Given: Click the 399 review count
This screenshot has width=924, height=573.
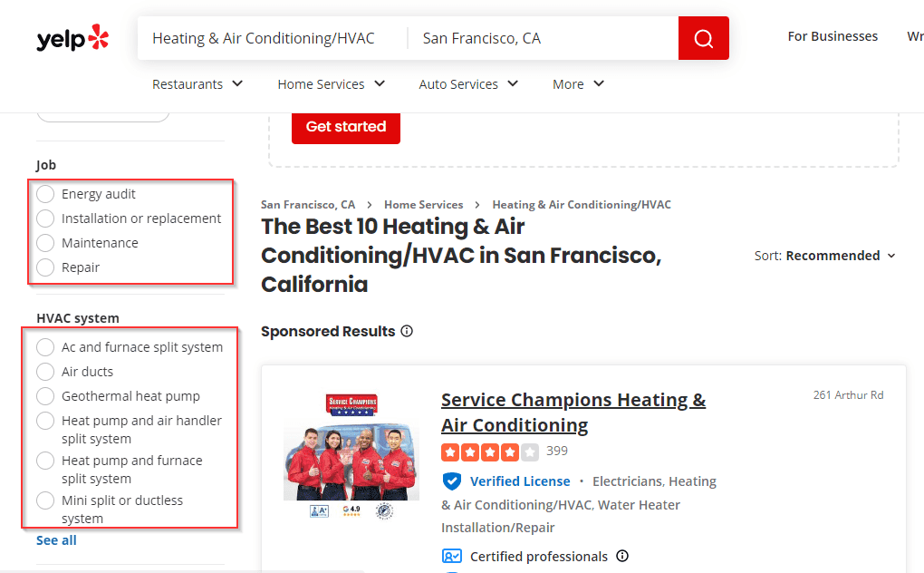Looking at the screenshot, I should [557, 451].
